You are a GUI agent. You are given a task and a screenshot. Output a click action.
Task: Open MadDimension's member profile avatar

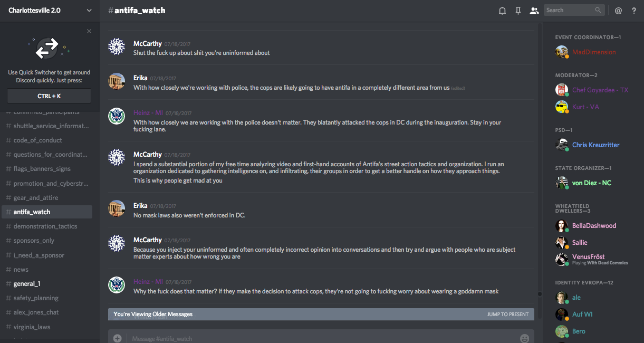click(x=562, y=52)
